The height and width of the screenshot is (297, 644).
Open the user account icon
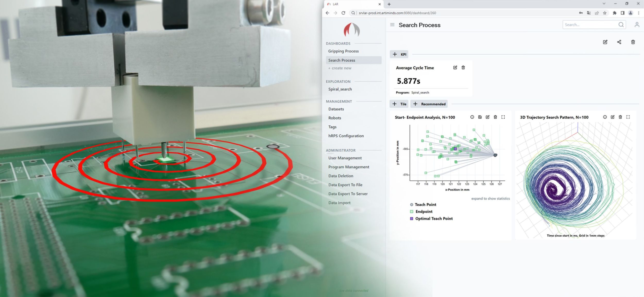637,25
